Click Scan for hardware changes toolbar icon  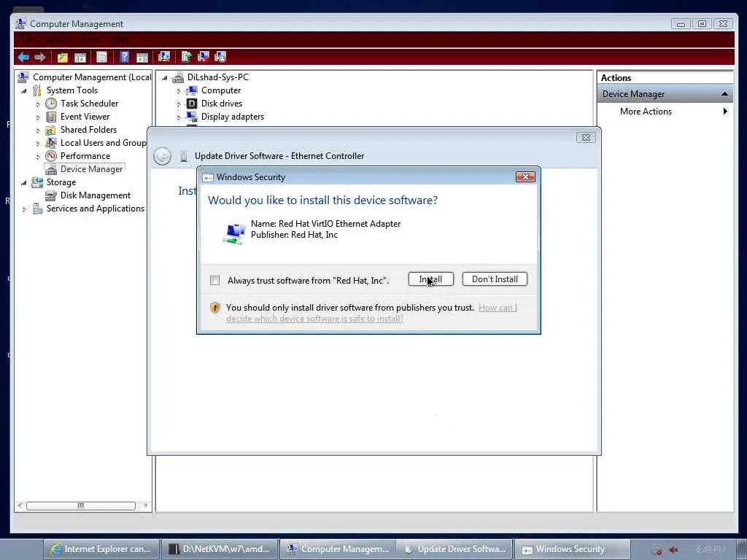coord(164,57)
